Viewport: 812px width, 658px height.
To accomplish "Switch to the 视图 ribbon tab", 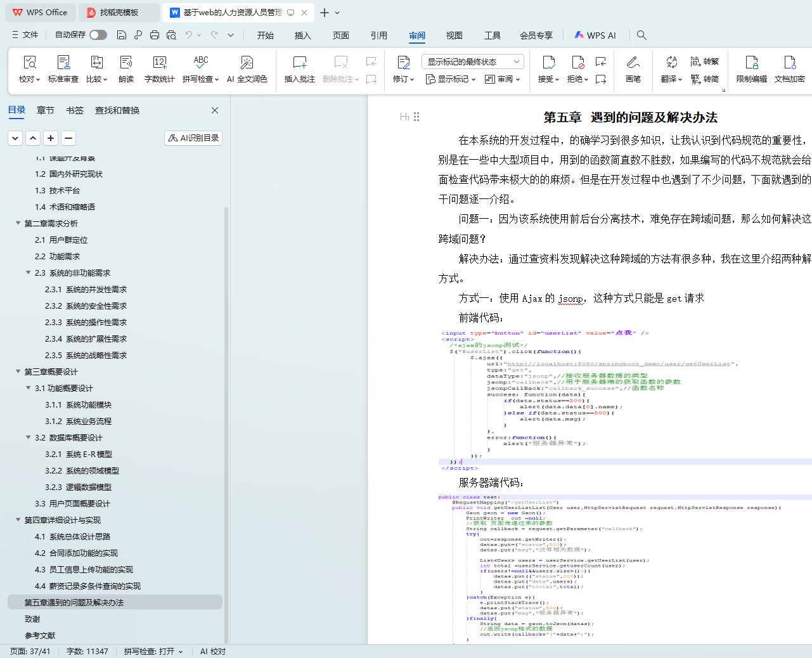I will tap(454, 35).
